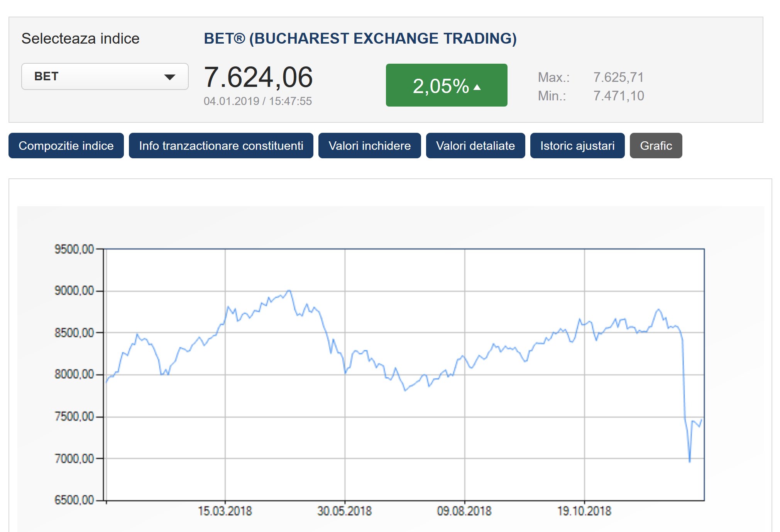Screen dimensions: 780x532
Task: Click the 19.10.2018 date axis label
Action: pyautogui.click(x=584, y=511)
